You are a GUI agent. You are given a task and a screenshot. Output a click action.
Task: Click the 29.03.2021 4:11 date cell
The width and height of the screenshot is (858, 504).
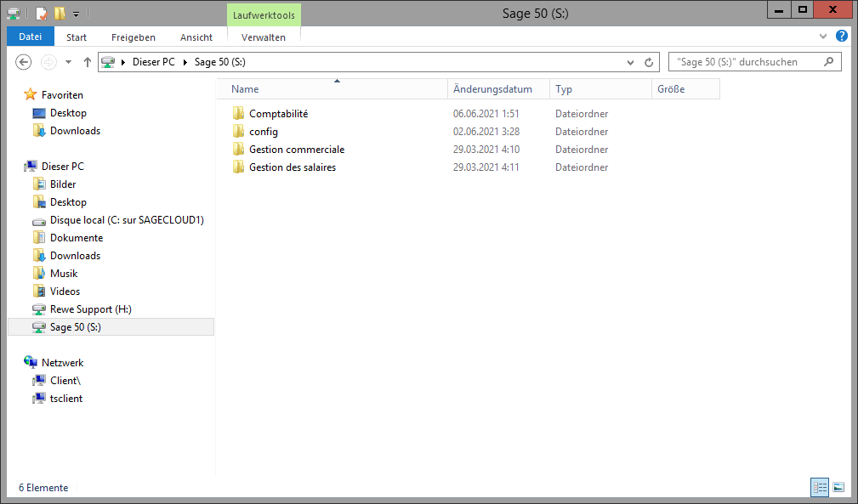(486, 167)
